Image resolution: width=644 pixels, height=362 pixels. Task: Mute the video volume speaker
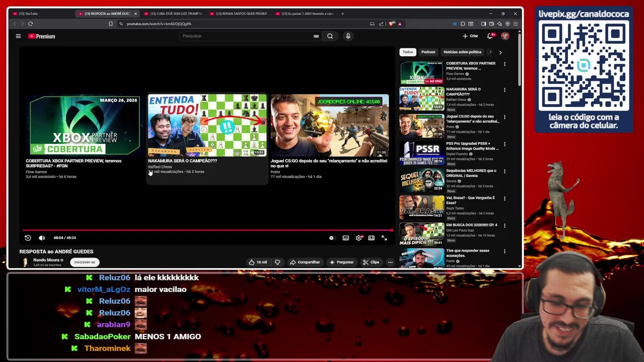click(42, 238)
